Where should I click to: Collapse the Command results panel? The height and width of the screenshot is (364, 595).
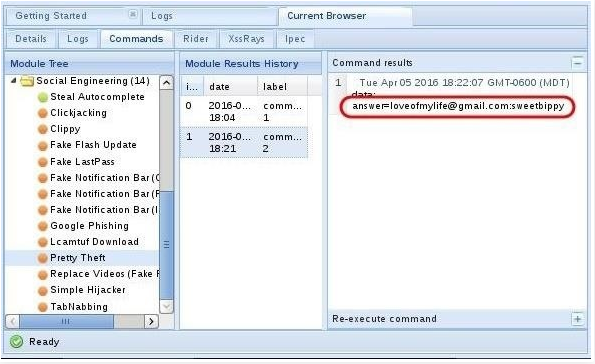coord(577,63)
